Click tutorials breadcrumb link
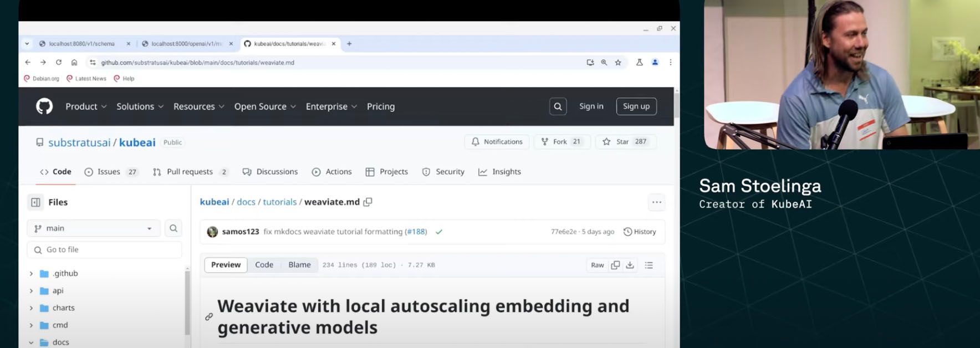This screenshot has height=348, width=980. click(280, 202)
